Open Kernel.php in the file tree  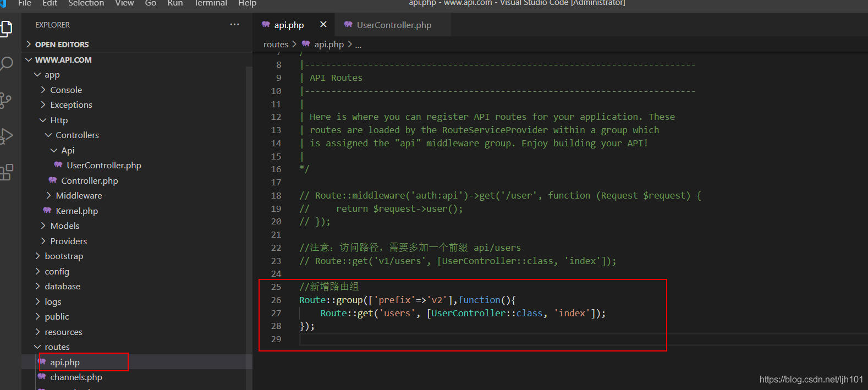77,211
